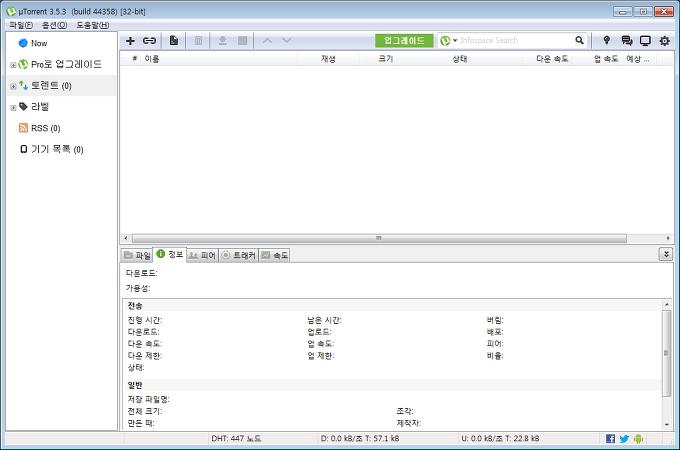Screen dimensions: 680x450
Task: Click the DHT: 447 노드 status entry
Action: pos(236,439)
